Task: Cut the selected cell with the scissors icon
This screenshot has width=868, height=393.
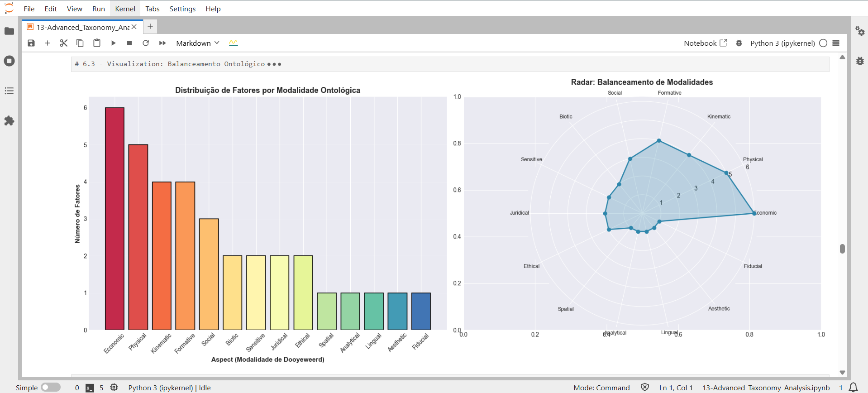Action: point(64,43)
